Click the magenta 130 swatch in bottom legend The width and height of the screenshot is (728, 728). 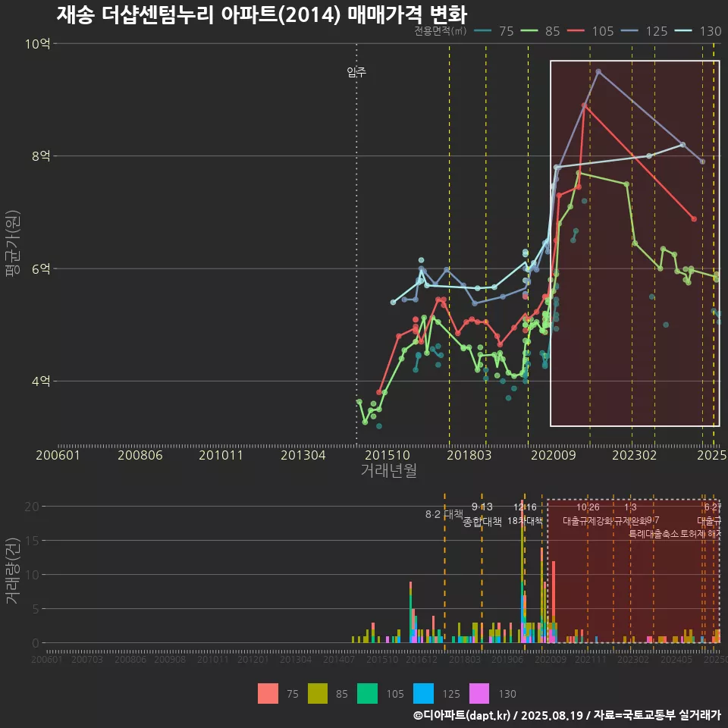[479, 694]
